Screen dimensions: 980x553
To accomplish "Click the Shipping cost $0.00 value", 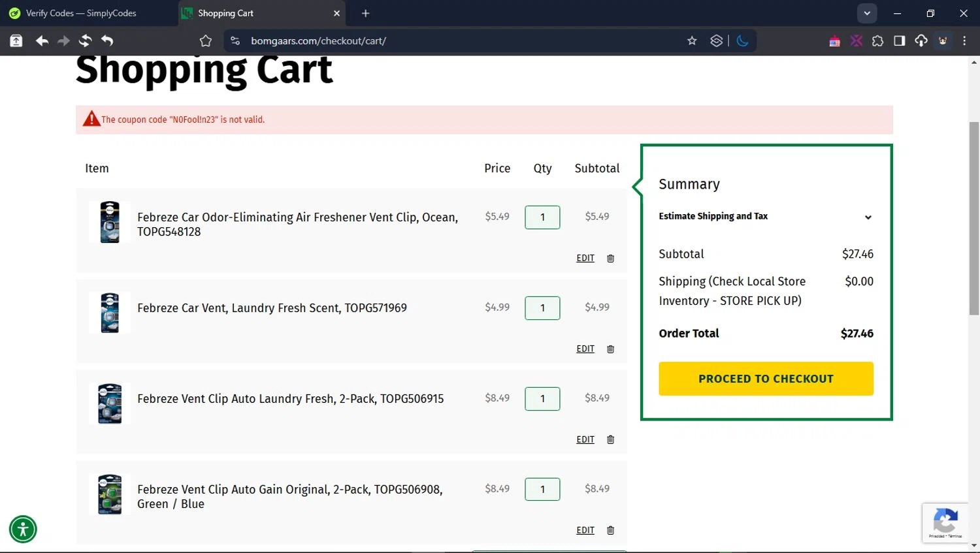I will click(858, 281).
